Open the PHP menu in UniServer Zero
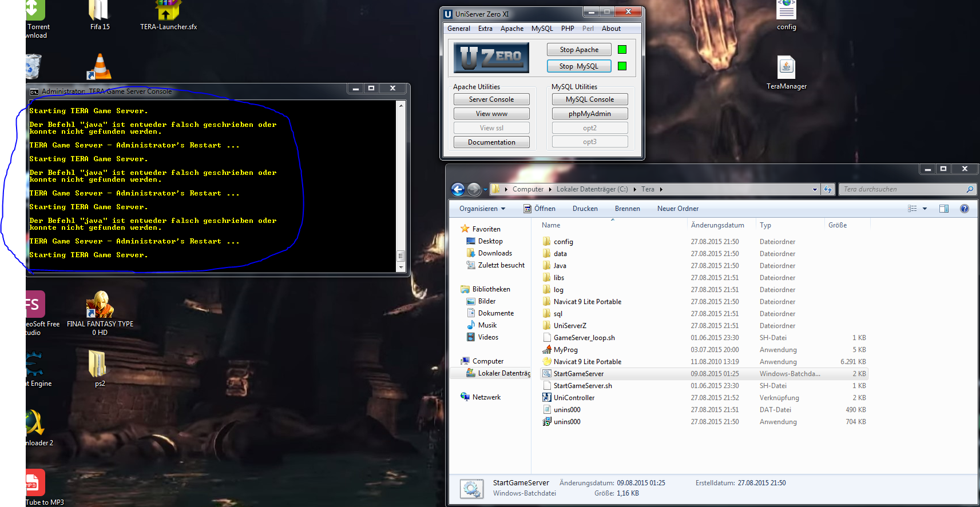This screenshot has height=507, width=980. click(568, 29)
